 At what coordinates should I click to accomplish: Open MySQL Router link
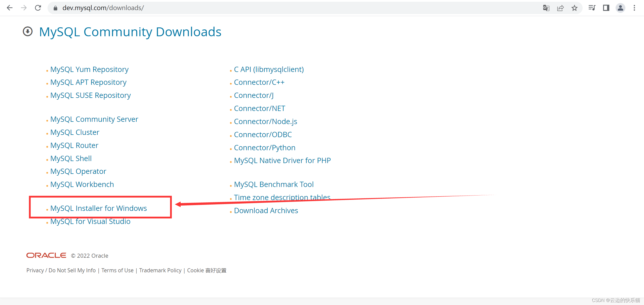(x=74, y=145)
